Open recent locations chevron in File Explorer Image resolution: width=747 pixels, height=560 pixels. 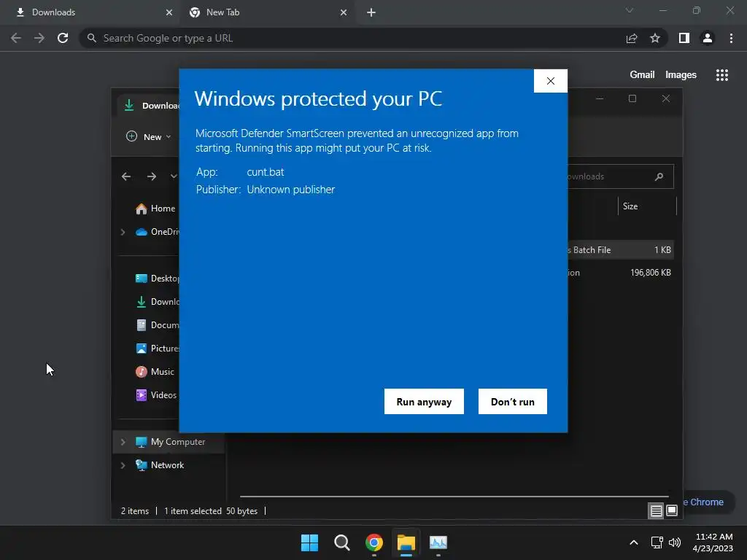tap(174, 176)
